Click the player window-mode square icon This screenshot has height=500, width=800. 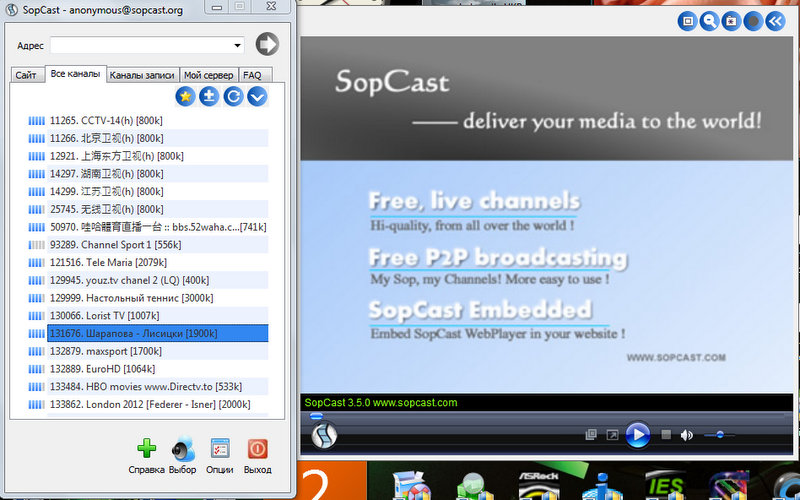coord(688,21)
